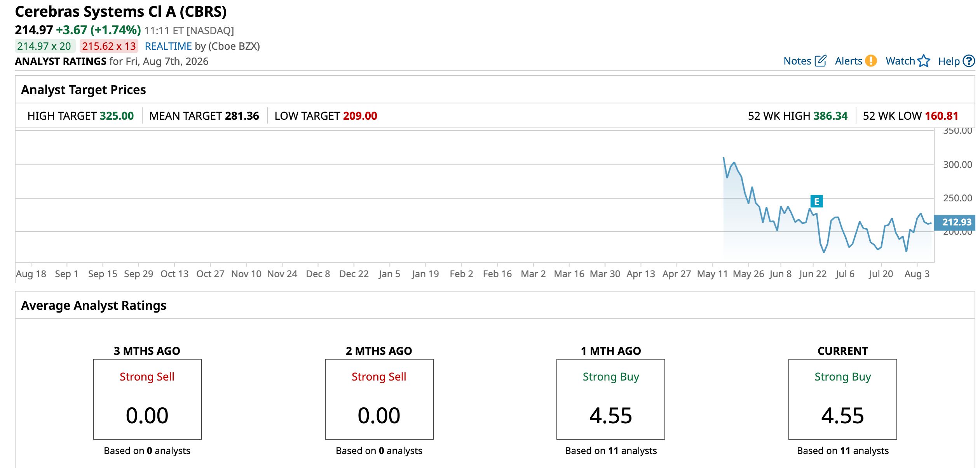Open the Help question mark icon
Screen dimensions: 980x468
(970, 61)
